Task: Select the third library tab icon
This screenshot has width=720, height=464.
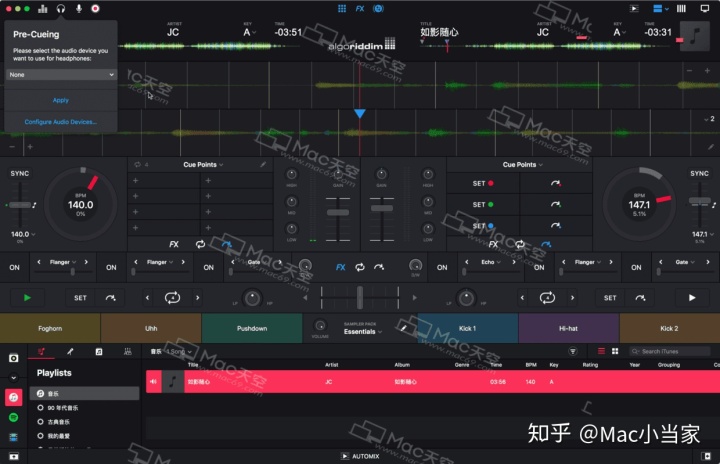Action: 99,351
